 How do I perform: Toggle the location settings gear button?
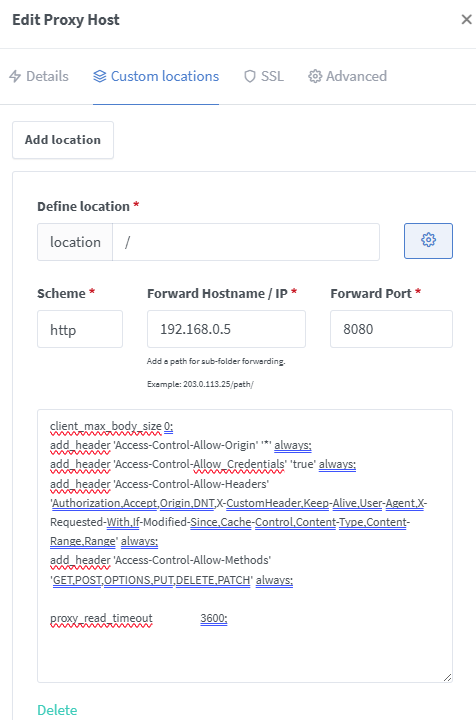pyautogui.click(x=428, y=241)
